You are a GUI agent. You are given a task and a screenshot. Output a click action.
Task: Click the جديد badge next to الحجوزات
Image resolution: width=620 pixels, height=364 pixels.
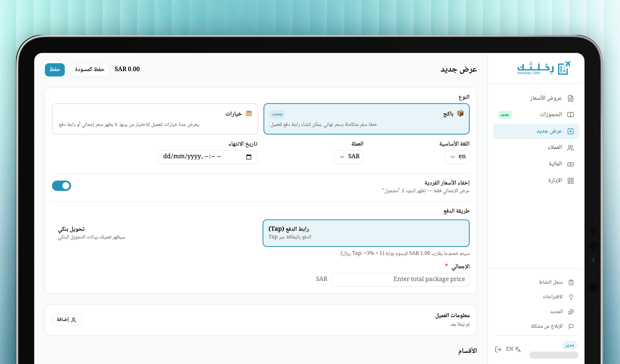[505, 115]
